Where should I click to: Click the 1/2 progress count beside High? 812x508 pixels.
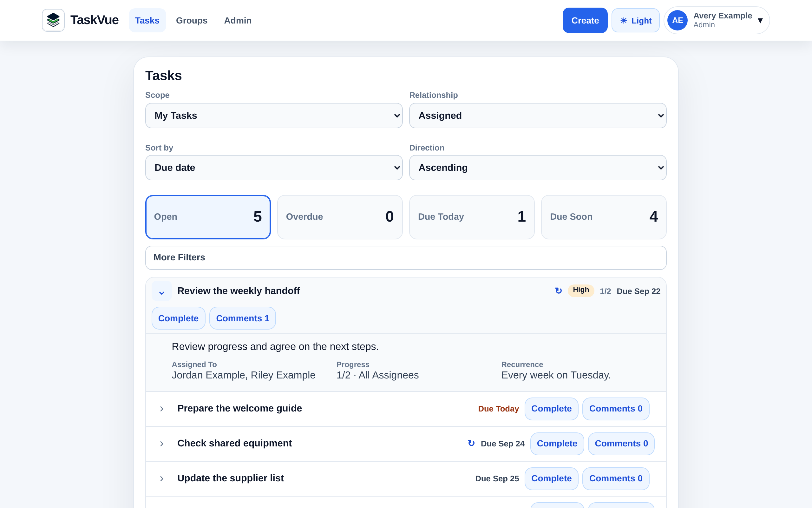click(x=605, y=291)
